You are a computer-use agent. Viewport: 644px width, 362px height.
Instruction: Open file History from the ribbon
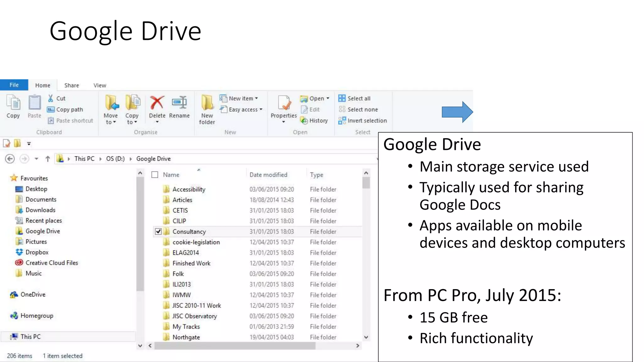pos(314,120)
